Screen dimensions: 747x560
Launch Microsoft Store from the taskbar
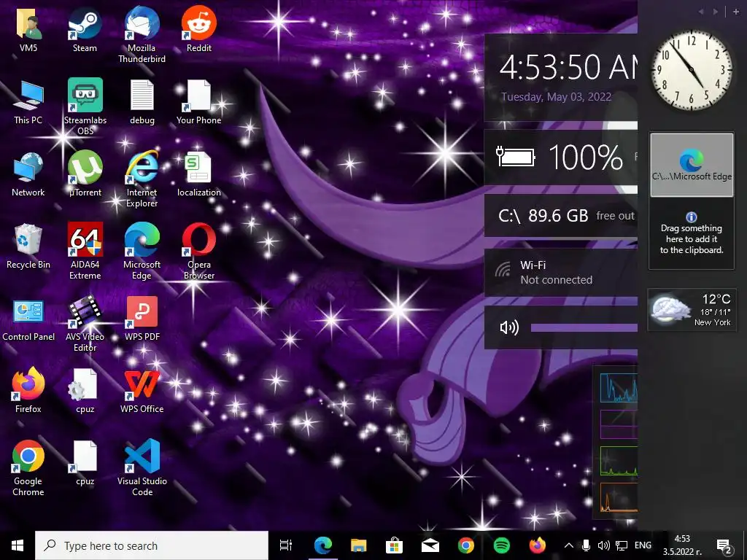click(x=395, y=545)
